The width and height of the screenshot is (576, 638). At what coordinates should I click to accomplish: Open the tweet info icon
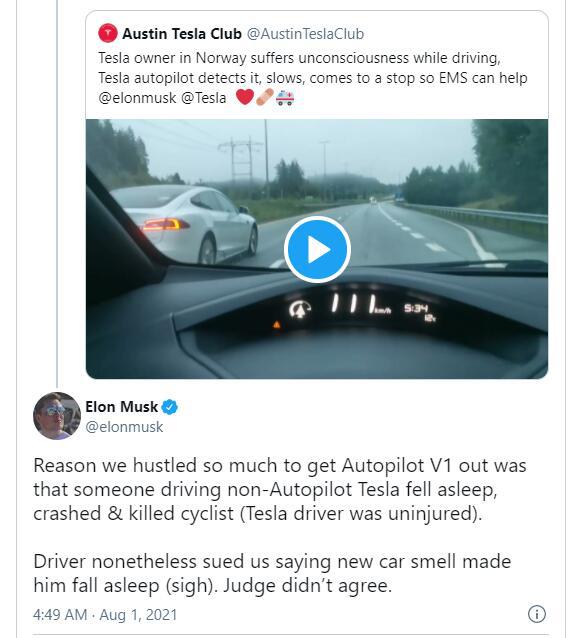pos(537,614)
